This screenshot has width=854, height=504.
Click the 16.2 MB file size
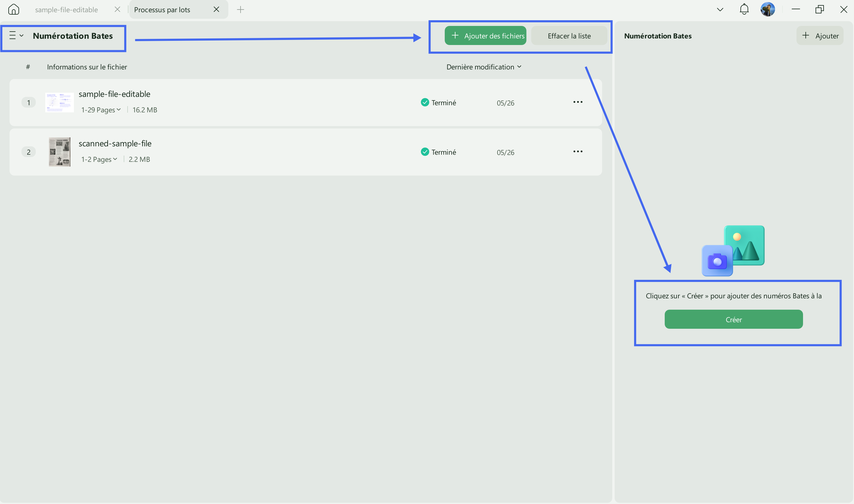click(145, 110)
